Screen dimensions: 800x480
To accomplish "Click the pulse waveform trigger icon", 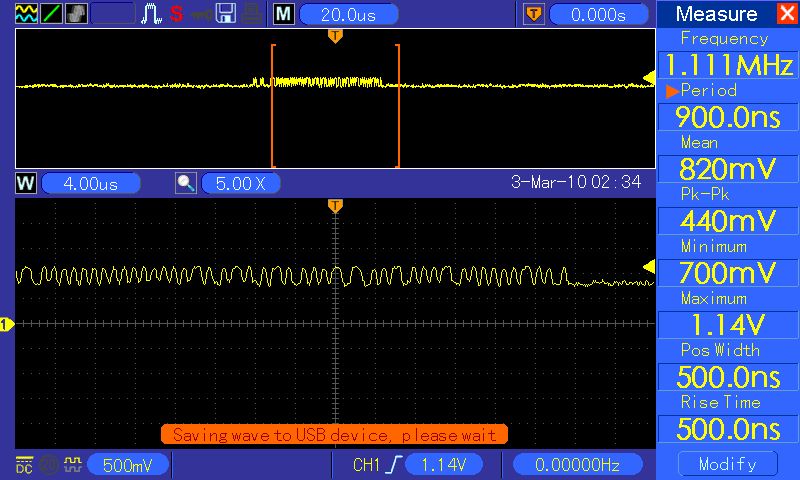I will tap(151, 14).
